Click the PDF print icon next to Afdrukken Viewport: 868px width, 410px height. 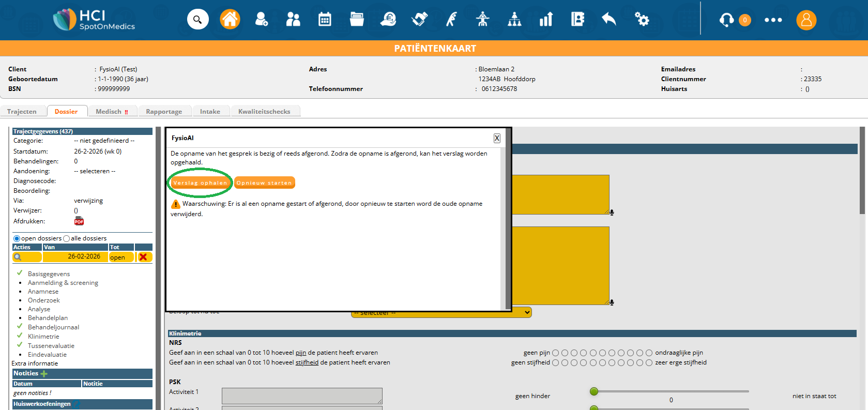pos(79,221)
